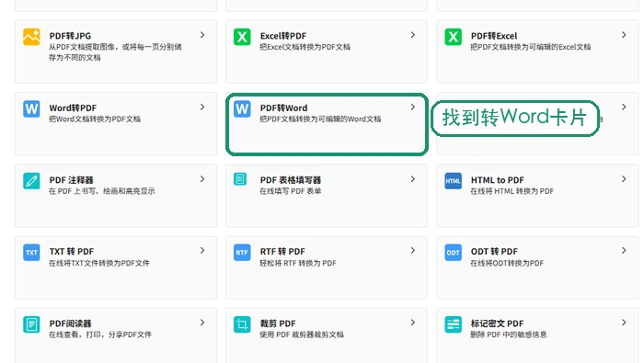Image resolution: width=644 pixels, height=363 pixels.
Task: Click the text '使用 PDF 裁剪器裁剪文档'
Action: [x=302, y=335]
